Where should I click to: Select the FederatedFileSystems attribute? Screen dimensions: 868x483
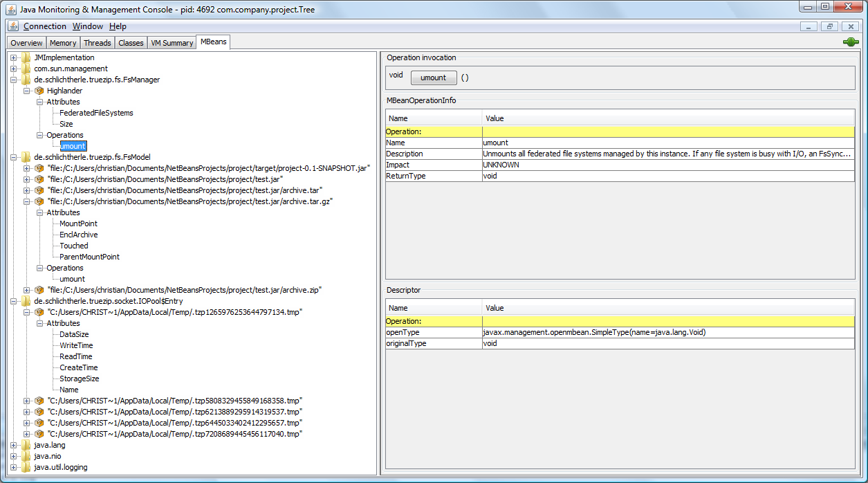pyautogui.click(x=96, y=113)
